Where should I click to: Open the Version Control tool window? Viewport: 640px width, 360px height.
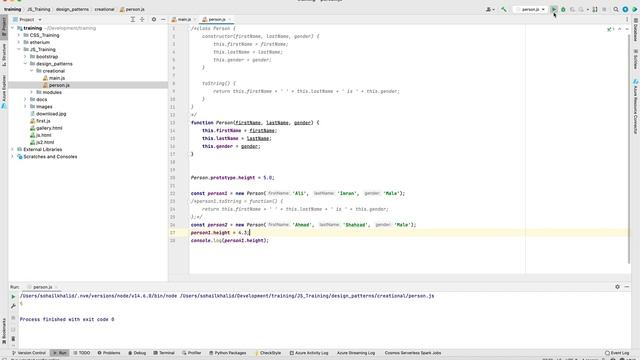tap(29, 353)
